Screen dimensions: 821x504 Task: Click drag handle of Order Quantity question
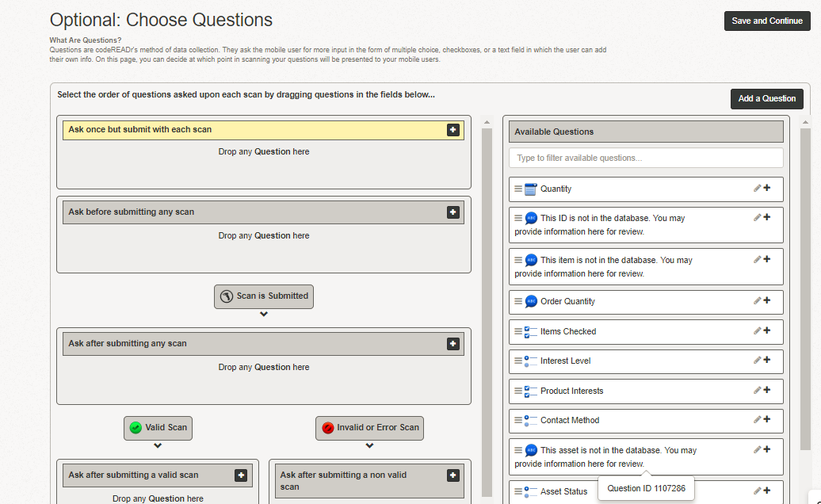click(x=517, y=301)
